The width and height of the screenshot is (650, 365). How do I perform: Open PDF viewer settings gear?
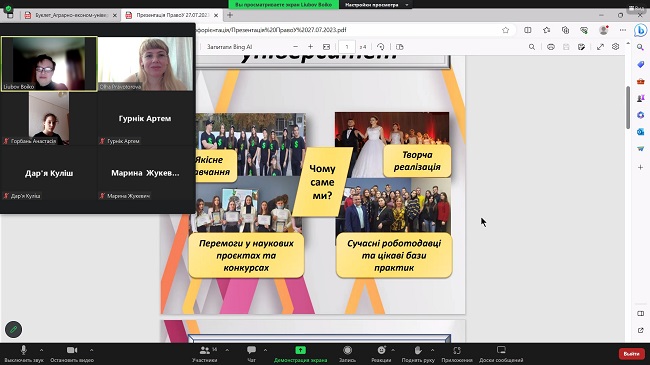click(x=616, y=47)
